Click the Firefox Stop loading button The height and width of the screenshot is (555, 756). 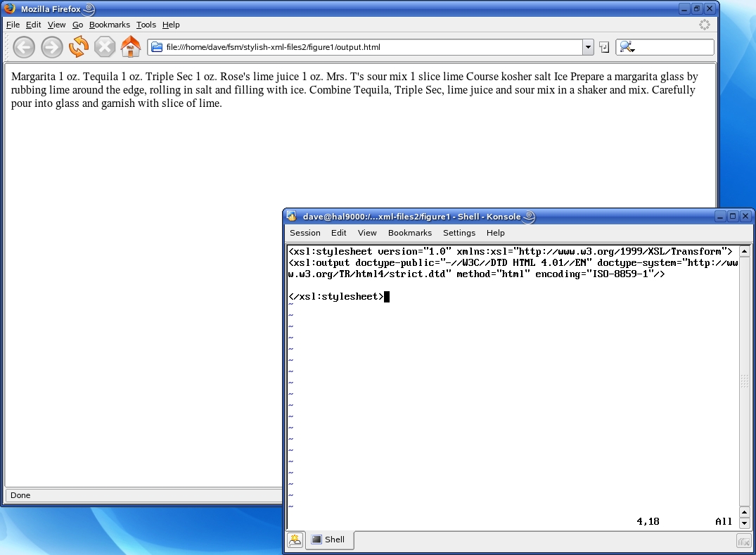tap(104, 47)
